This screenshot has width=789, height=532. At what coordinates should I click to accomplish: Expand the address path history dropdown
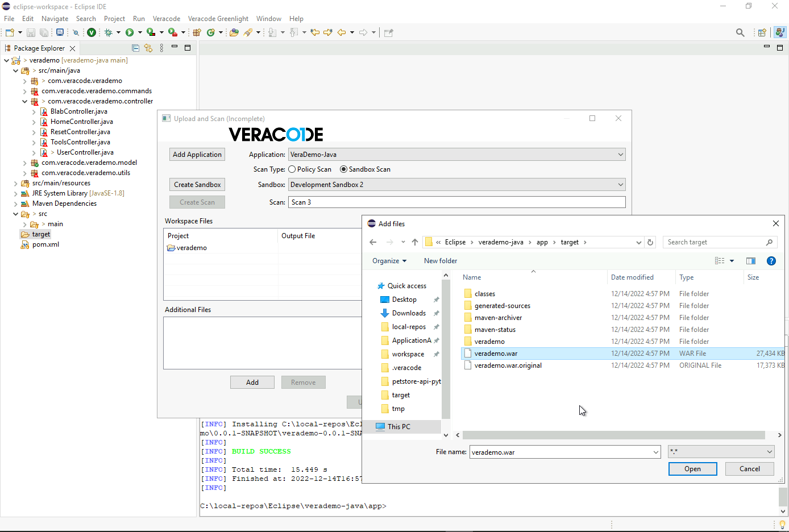(x=638, y=242)
